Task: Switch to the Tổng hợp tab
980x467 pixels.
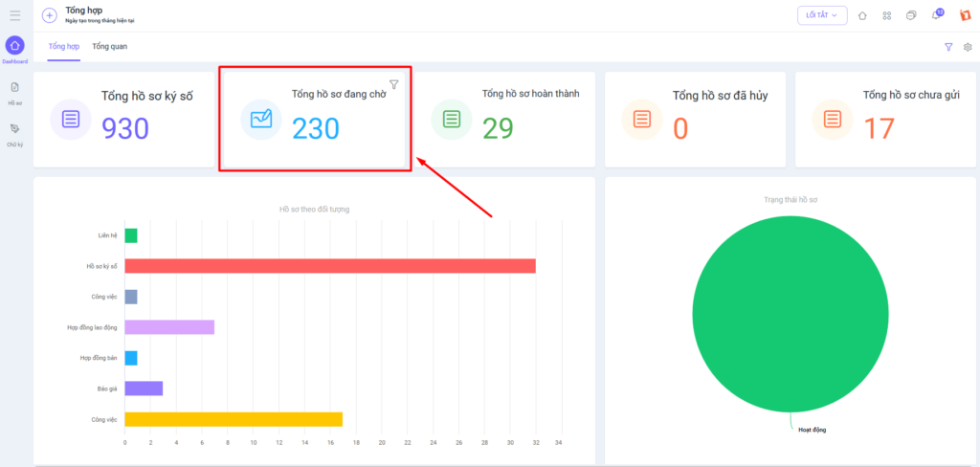Action: click(64, 46)
